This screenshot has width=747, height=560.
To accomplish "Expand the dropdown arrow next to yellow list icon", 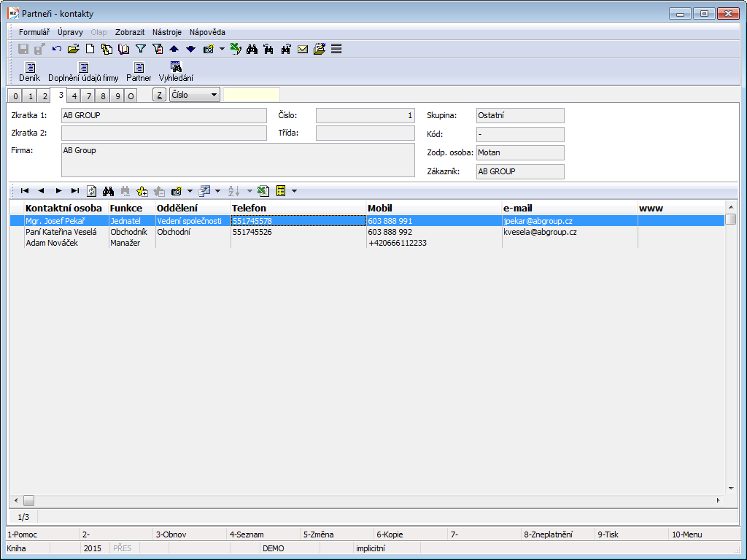I will point(294,191).
